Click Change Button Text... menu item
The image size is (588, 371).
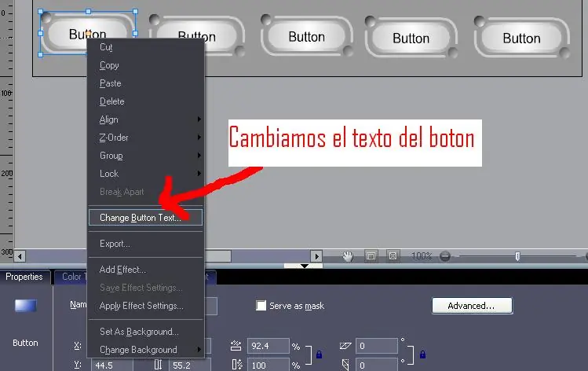point(145,218)
